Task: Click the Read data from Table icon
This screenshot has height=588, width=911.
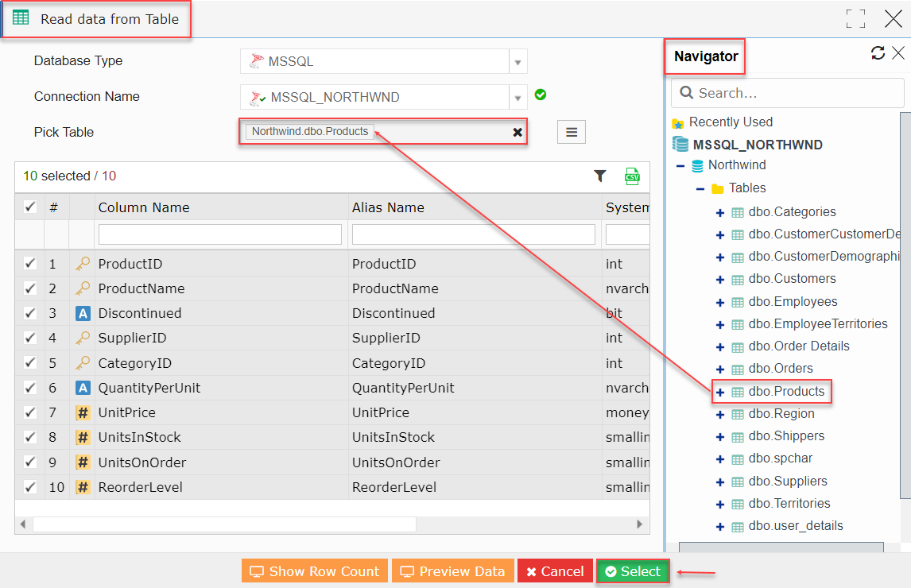Action: [x=21, y=17]
